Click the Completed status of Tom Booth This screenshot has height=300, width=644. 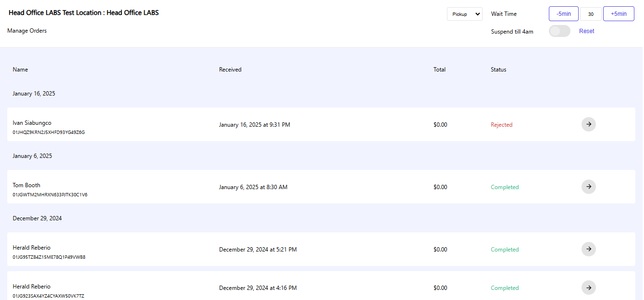click(505, 187)
